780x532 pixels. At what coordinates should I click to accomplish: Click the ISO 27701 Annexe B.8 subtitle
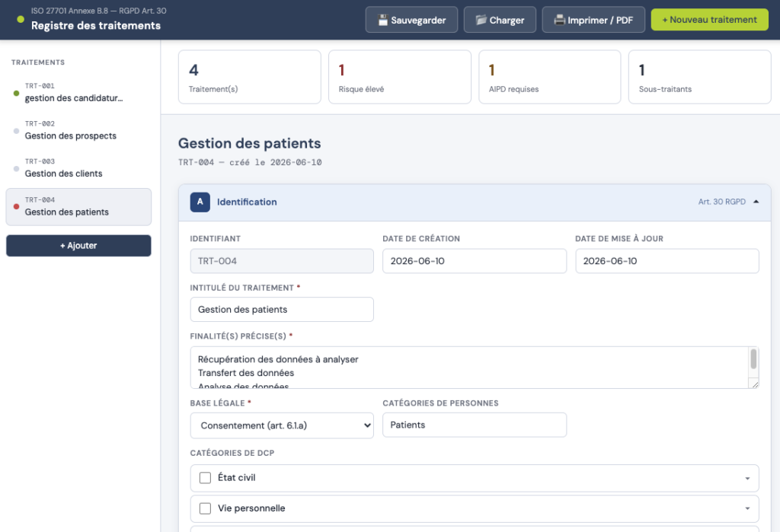[98, 11]
